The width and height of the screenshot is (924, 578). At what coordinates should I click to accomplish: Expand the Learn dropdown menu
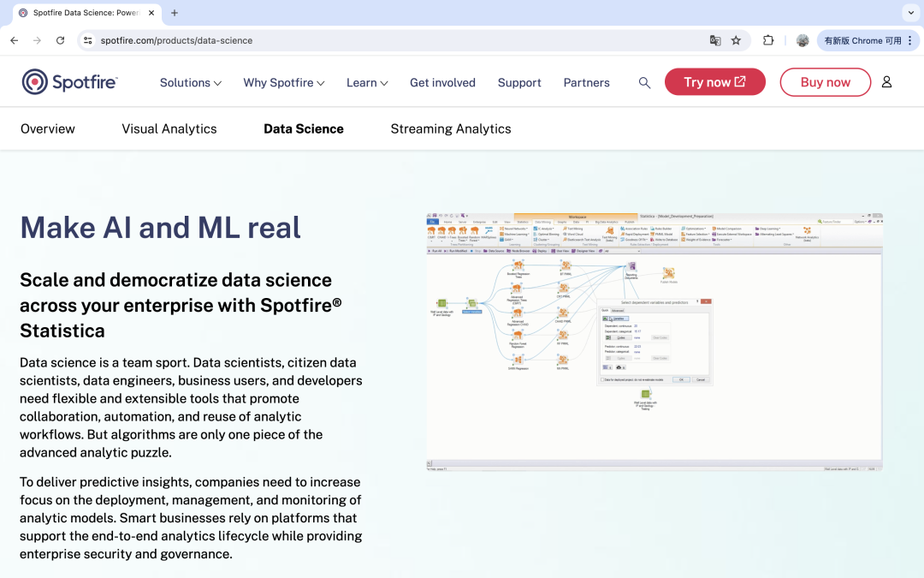pyautogui.click(x=367, y=83)
